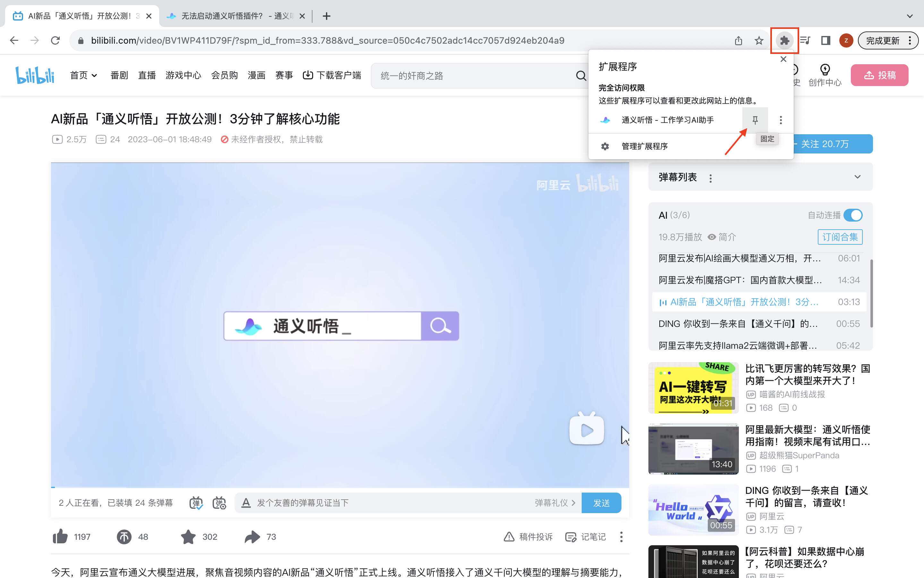Play the video with TV play button
Image resolution: width=924 pixels, height=578 pixels.
pyautogui.click(x=587, y=429)
